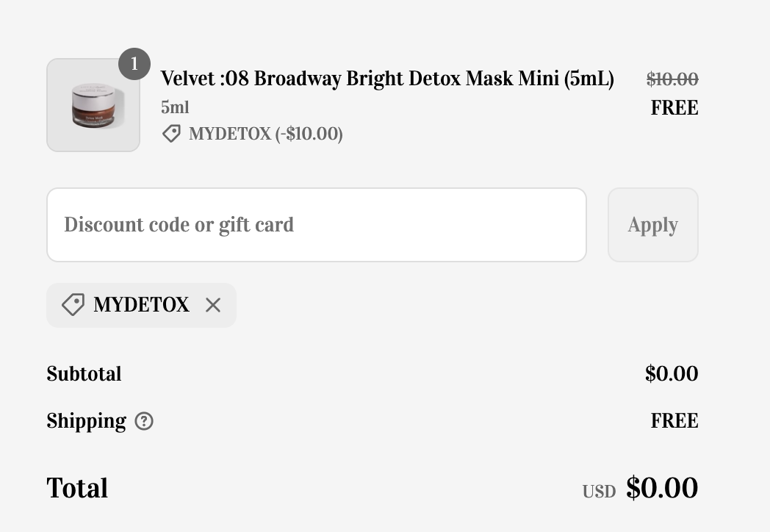Click the crossed-out $10.00 price

point(672,79)
